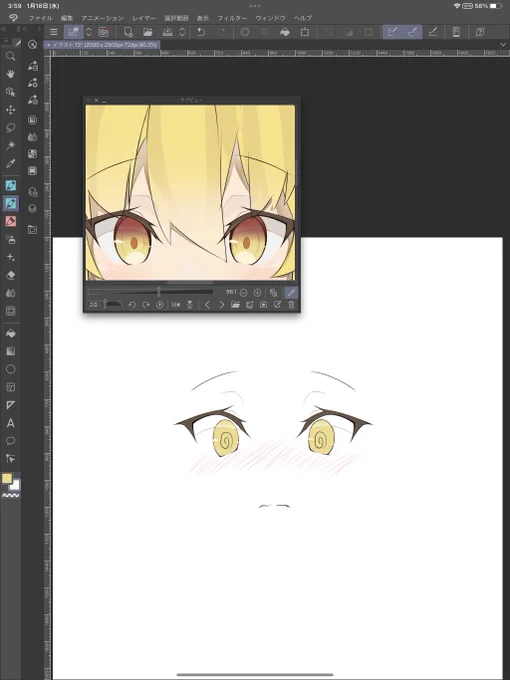Open the ウィンドウ menu
Viewport: 510px width, 680px height.
click(x=270, y=18)
